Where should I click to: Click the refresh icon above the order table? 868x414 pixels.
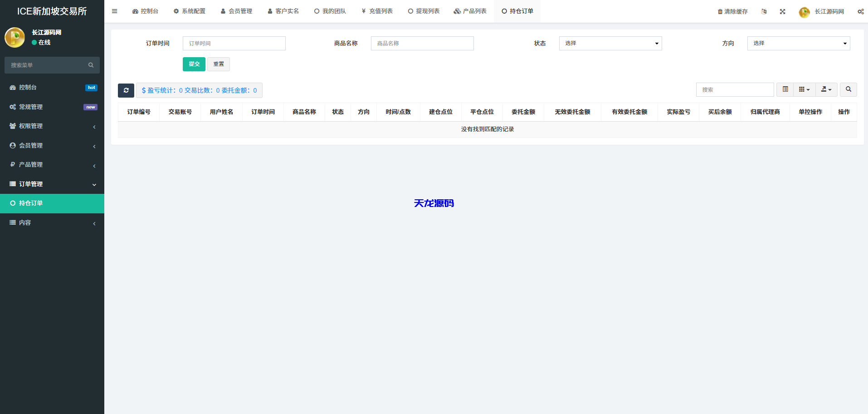(126, 90)
